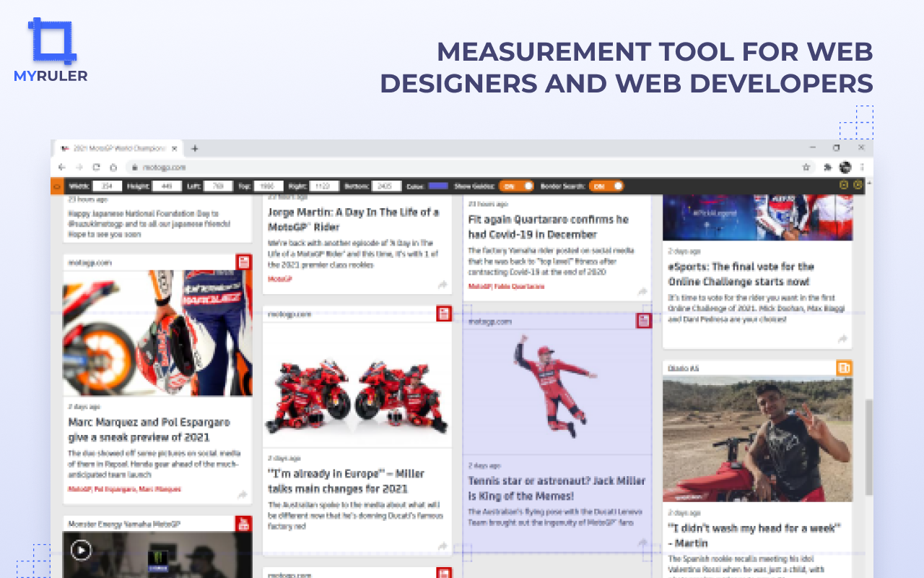Select the 2021 MotoGP World Championship tab
The image size is (924, 578).
click(115, 148)
